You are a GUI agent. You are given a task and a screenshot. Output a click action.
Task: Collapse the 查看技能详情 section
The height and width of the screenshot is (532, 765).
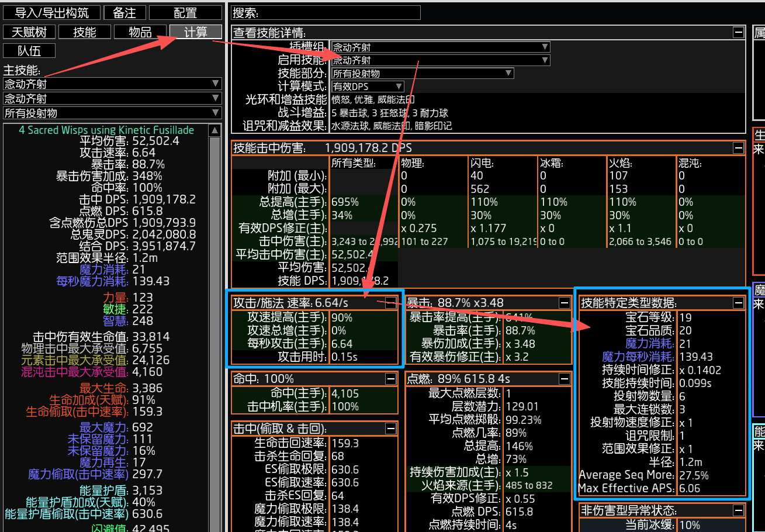[x=739, y=33]
